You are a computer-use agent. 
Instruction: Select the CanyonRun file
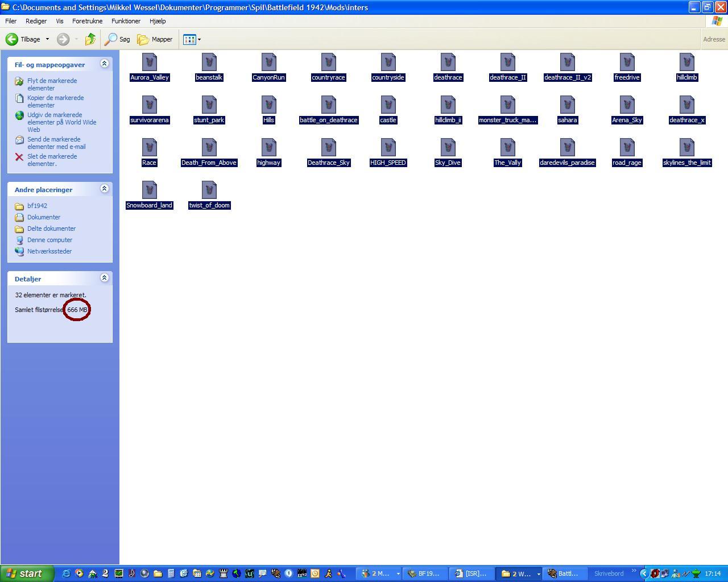tap(268, 67)
